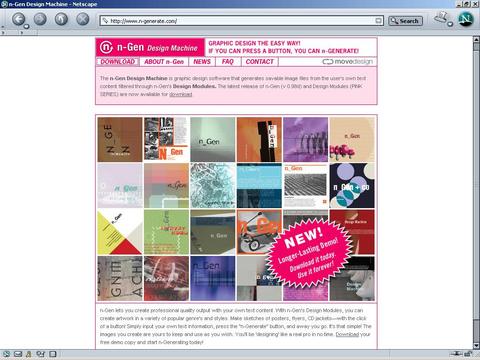Open the yellow and red triangle thumbnail

(x=120, y=232)
